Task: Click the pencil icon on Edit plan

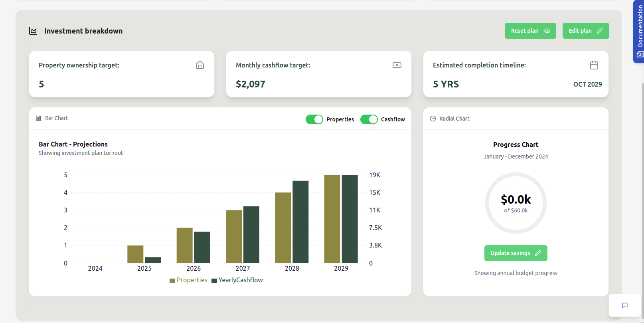Action: (600, 31)
